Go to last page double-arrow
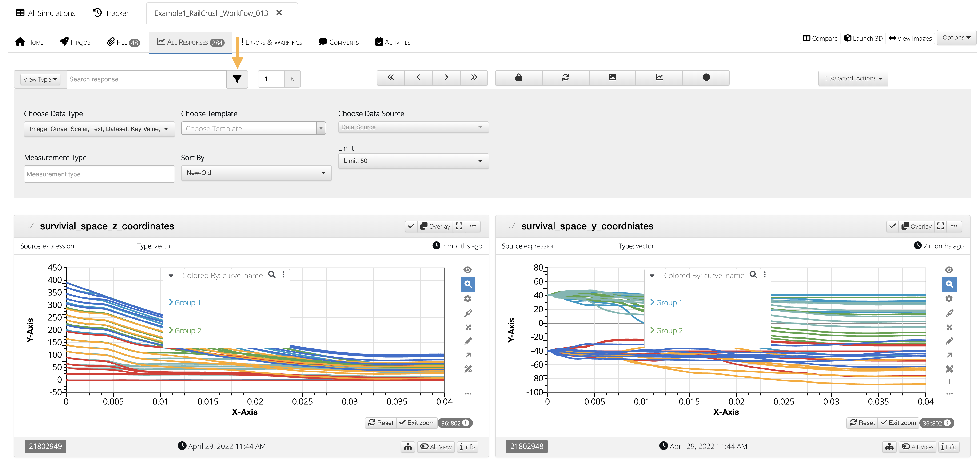 [474, 78]
